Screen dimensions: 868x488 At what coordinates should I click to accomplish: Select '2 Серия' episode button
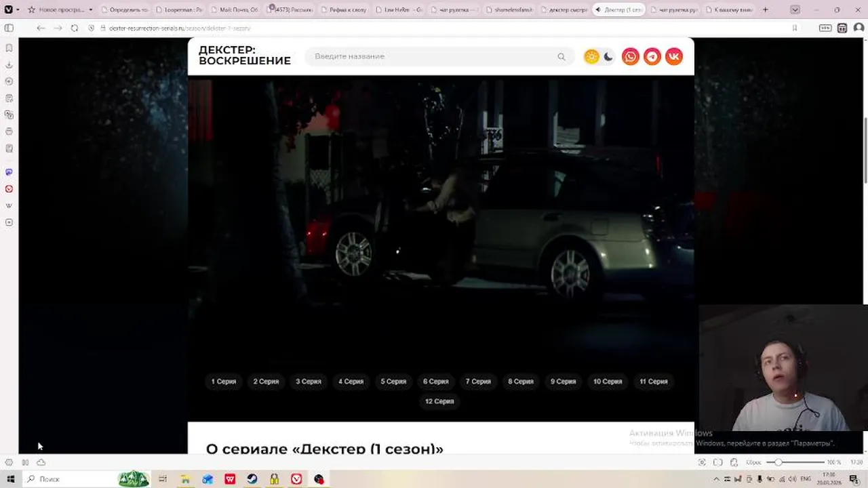click(266, 382)
